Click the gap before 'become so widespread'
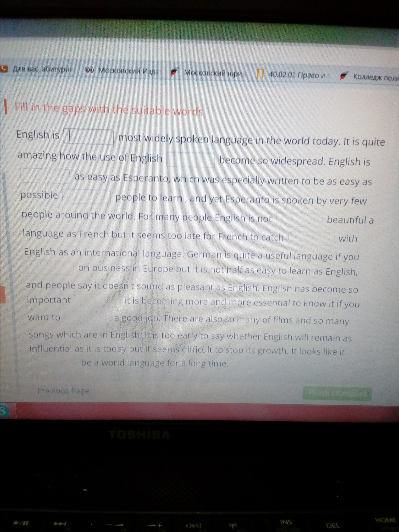399x532 pixels. coord(190,159)
